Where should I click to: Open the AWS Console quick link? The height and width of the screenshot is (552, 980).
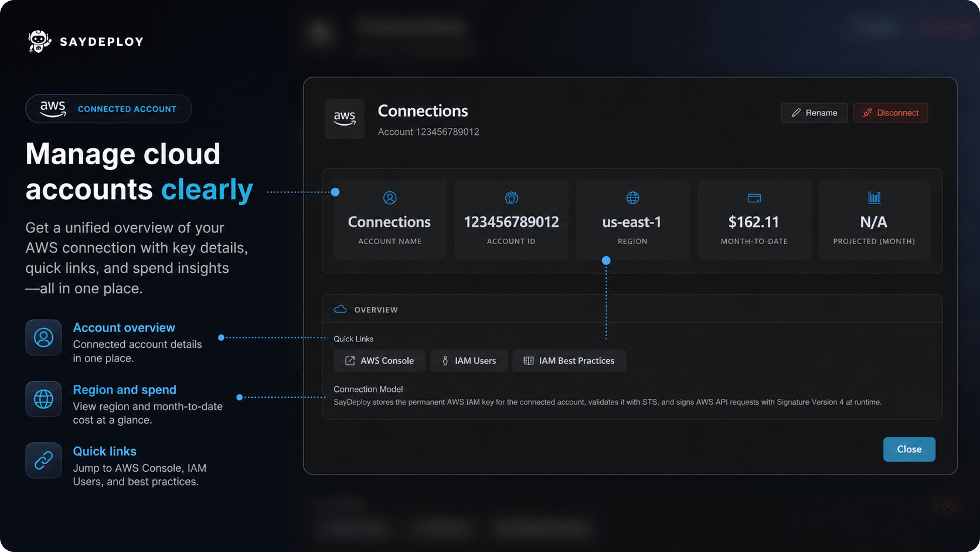tap(379, 361)
